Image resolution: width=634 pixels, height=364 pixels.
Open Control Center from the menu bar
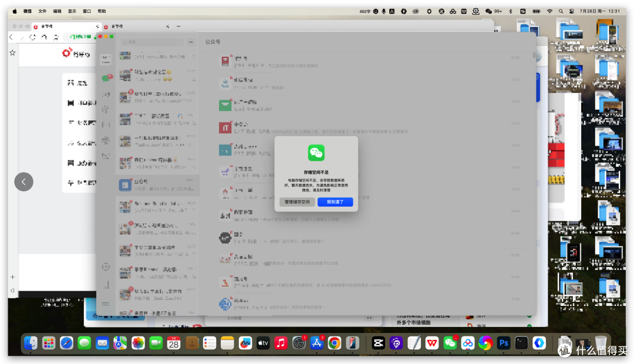(x=572, y=11)
